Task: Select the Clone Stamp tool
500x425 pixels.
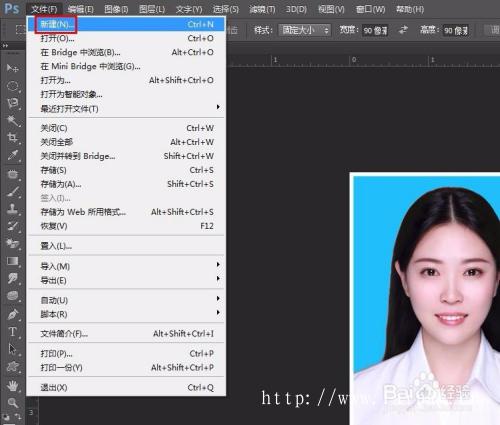Action: click(13, 209)
